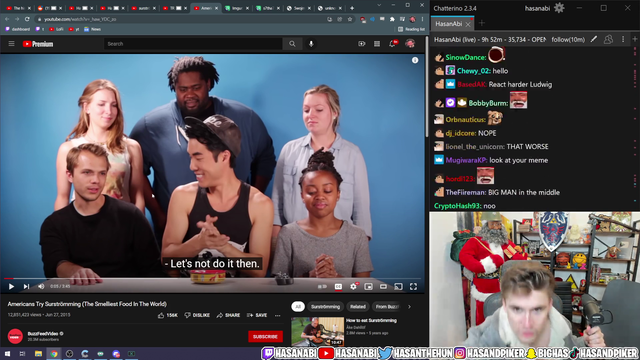Add a new Chatterino tab

point(482,23)
